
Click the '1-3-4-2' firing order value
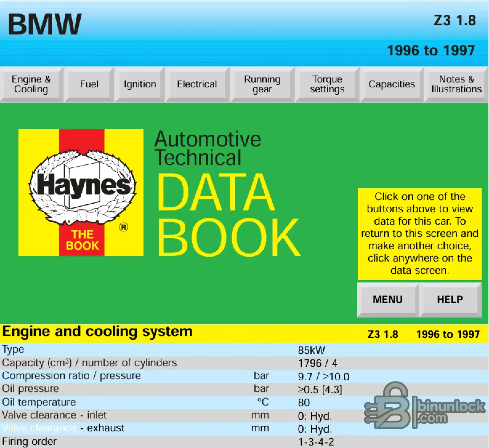(316, 442)
